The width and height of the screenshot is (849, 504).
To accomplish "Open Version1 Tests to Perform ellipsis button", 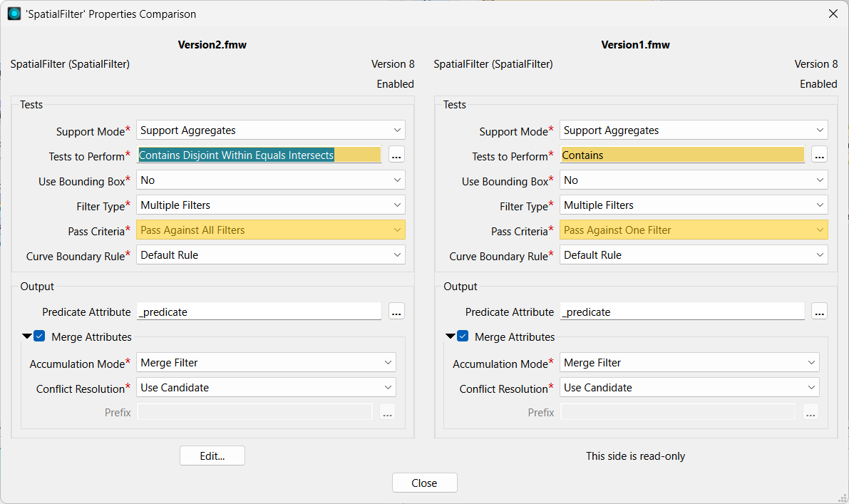I will click(x=819, y=155).
